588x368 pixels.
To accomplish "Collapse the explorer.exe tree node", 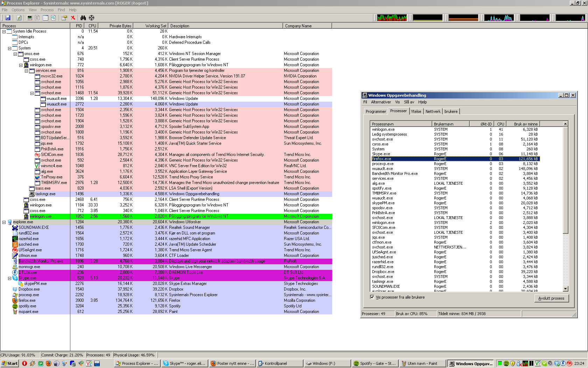I will point(4,222).
